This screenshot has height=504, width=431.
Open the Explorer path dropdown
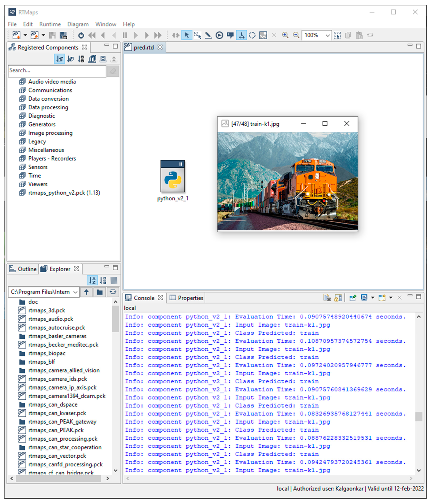coord(75,292)
